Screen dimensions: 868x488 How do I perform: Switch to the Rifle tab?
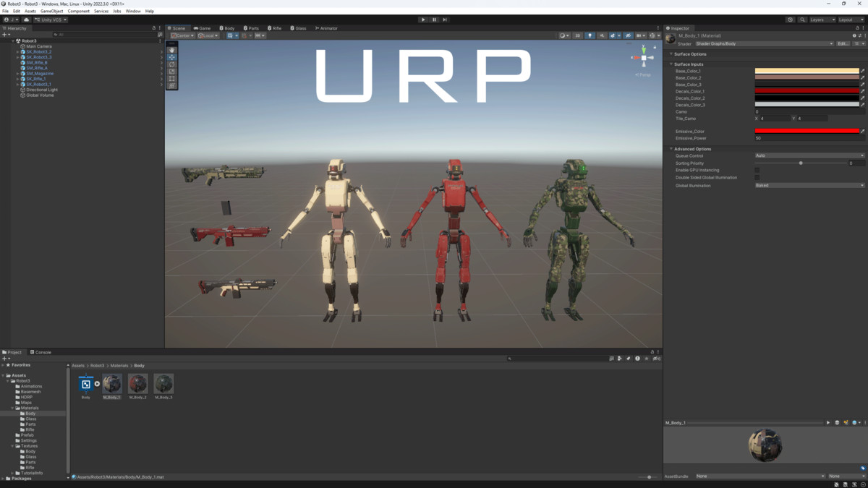(274, 28)
